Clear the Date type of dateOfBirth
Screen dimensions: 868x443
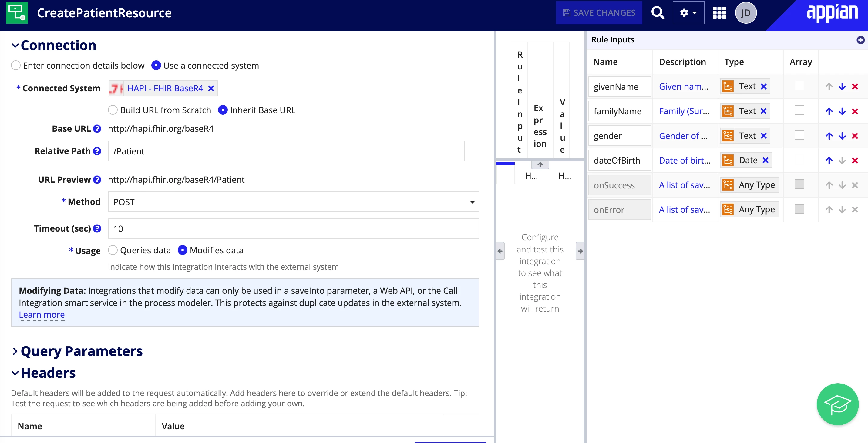click(x=765, y=161)
